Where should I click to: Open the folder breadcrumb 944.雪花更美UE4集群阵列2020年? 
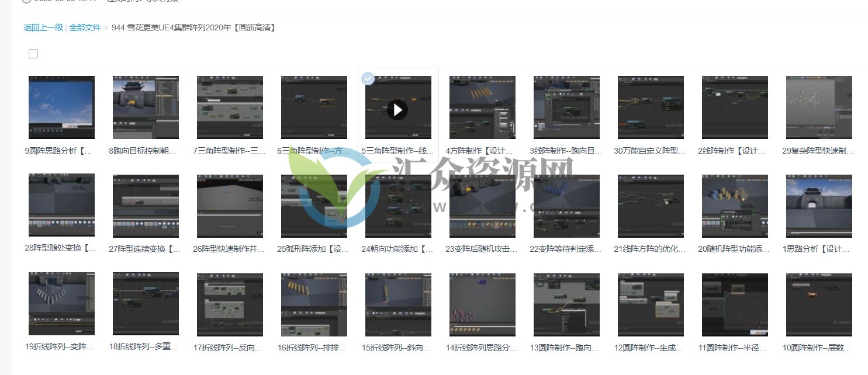click(x=193, y=27)
